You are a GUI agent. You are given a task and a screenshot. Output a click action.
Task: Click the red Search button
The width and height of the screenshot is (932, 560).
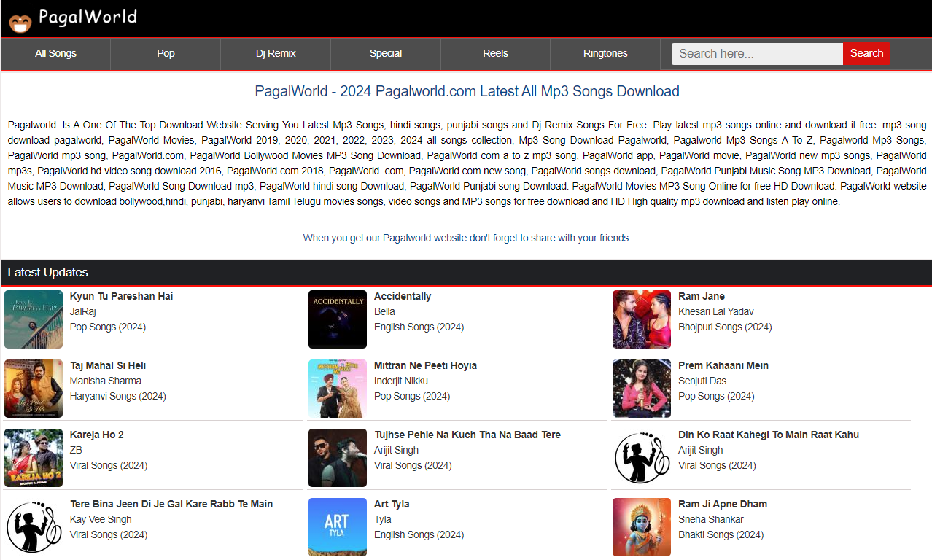(866, 53)
